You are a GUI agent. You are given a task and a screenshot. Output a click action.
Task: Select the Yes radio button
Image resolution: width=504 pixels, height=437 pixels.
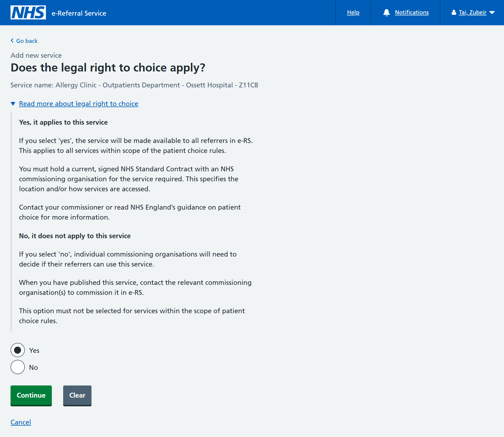pos(18,350)
